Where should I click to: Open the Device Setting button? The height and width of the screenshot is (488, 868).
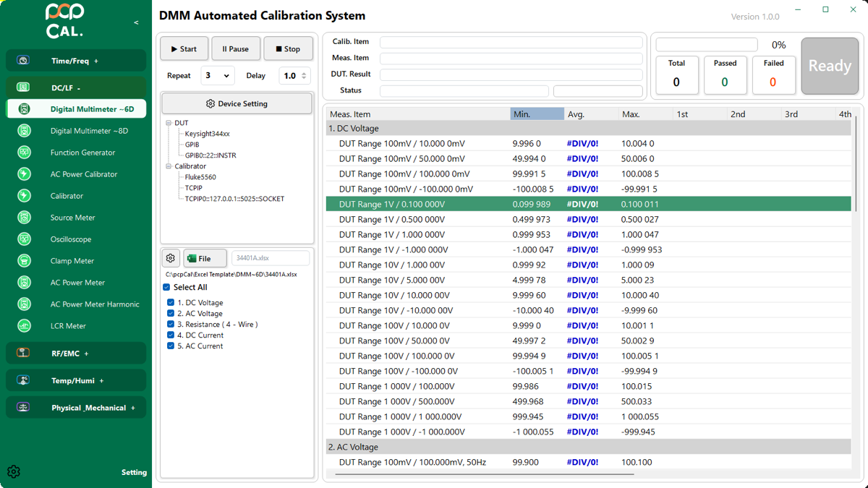click(x=237, y=103)
